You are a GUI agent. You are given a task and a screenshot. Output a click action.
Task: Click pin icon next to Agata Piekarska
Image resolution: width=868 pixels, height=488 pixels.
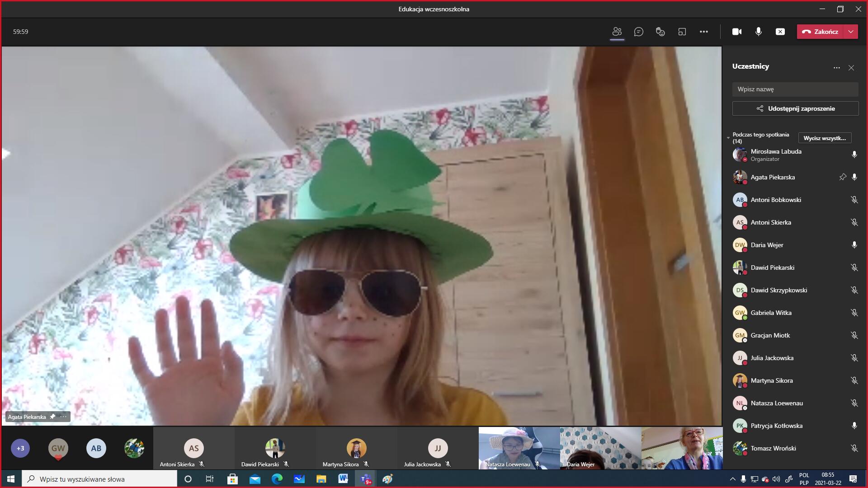(x=843, y=177)
